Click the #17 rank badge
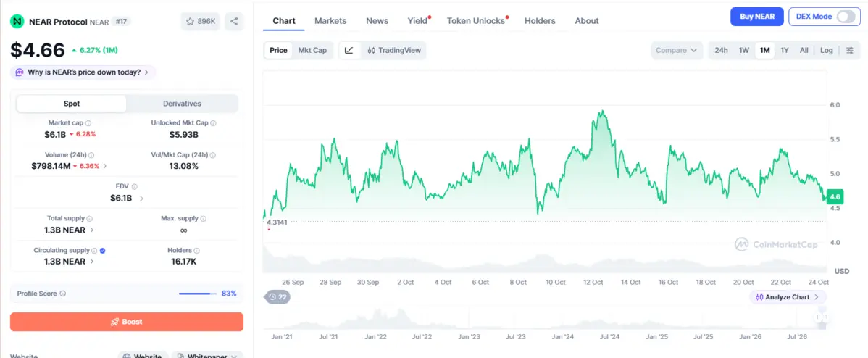 pyautogui.click(x=122, y=22)
